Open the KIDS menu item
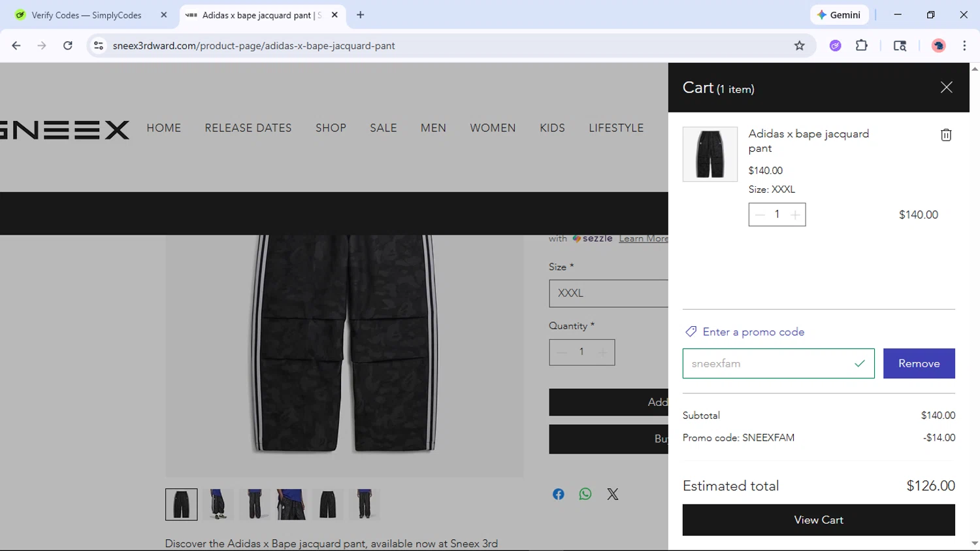This screenshot has height=551, width=980. pyautogui.click(x=552, y=128)
